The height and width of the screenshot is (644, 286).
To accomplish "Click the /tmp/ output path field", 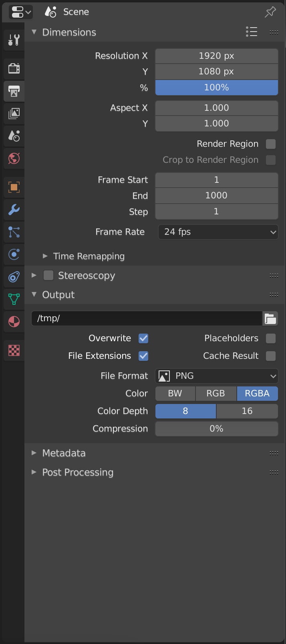I will (x=147, y=319).
